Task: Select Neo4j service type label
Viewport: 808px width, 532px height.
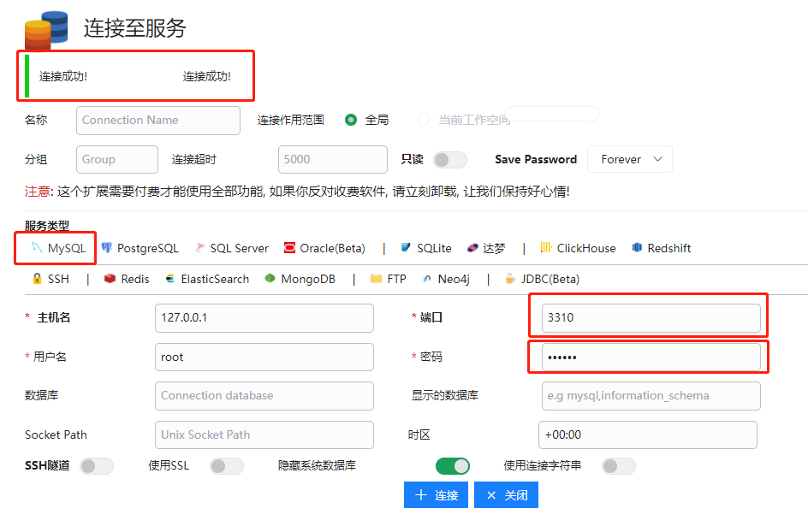Action: coord(454,279)
